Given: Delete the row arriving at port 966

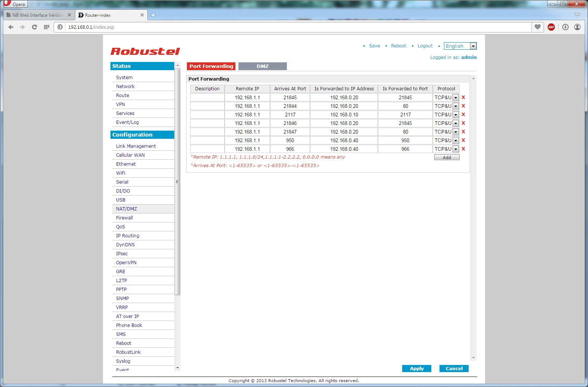Looking at the screenshot, I should 463,149.
